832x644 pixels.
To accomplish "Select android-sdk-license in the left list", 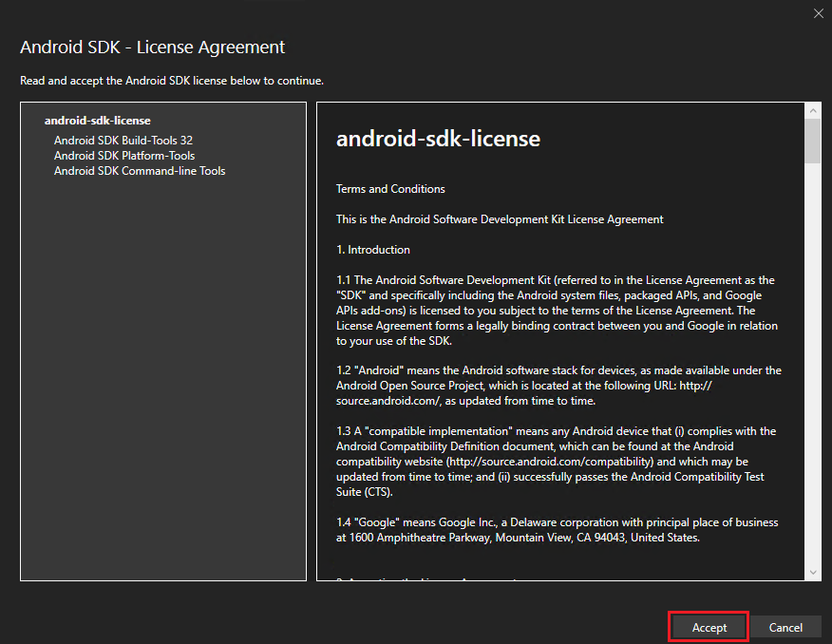I will pyautogui.click(x=97, y=121).
